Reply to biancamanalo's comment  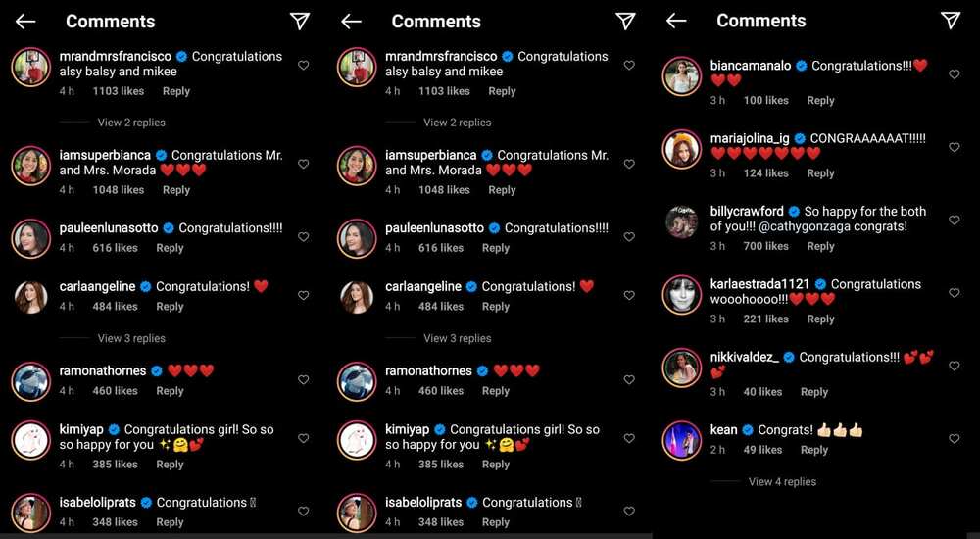pos(820,101)
